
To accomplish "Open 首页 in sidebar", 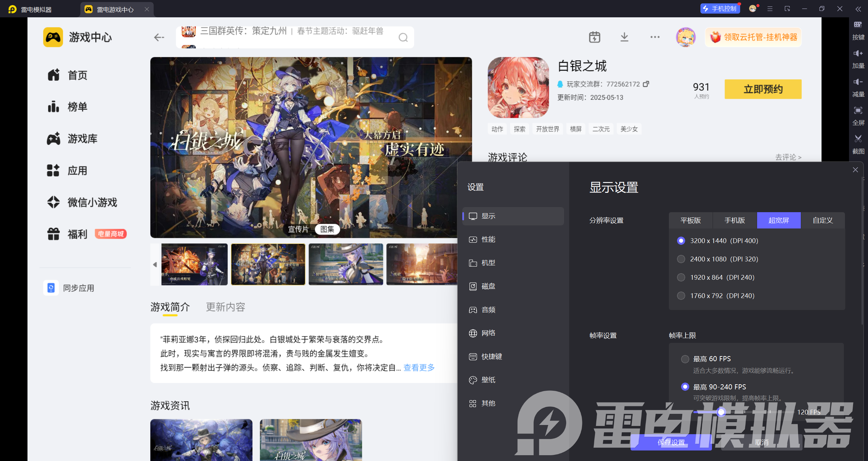I will click(x=67, y=75).
